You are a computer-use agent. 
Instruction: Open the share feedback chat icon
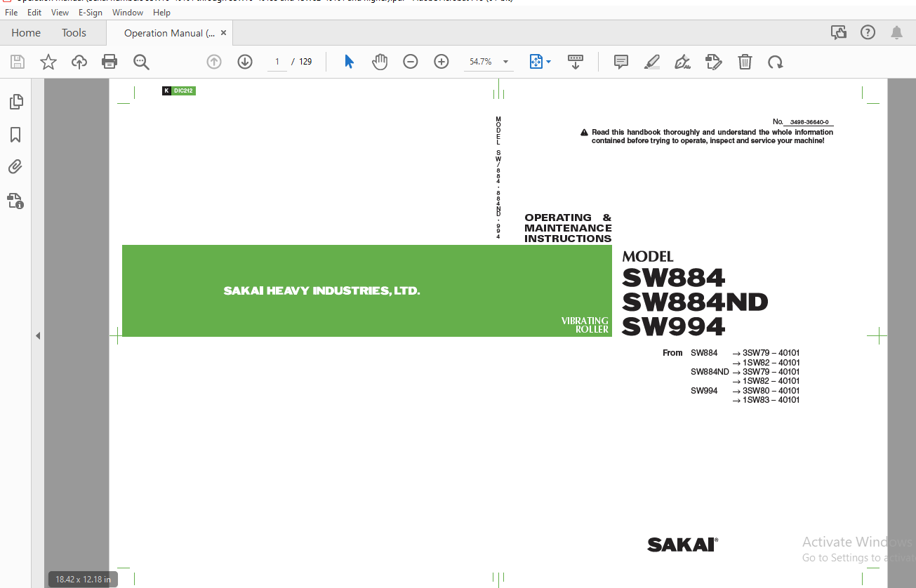tap(838, 32)
